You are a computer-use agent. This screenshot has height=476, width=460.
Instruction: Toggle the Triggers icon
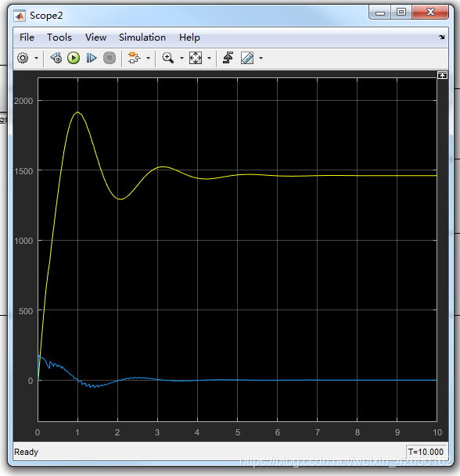coord(228,58)
